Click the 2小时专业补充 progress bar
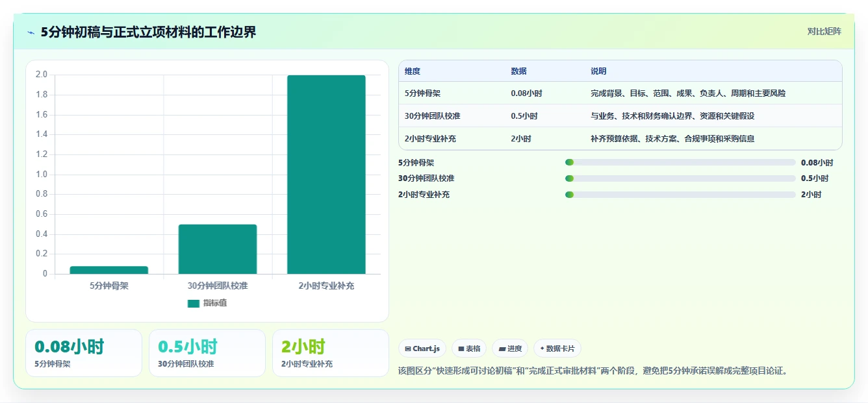The height and width of the screenshot is (403, 868). tap(680, 195)
